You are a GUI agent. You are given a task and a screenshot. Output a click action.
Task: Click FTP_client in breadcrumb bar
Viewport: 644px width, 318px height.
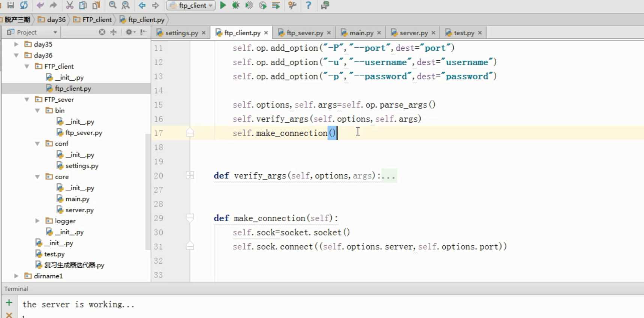(93, 19)
